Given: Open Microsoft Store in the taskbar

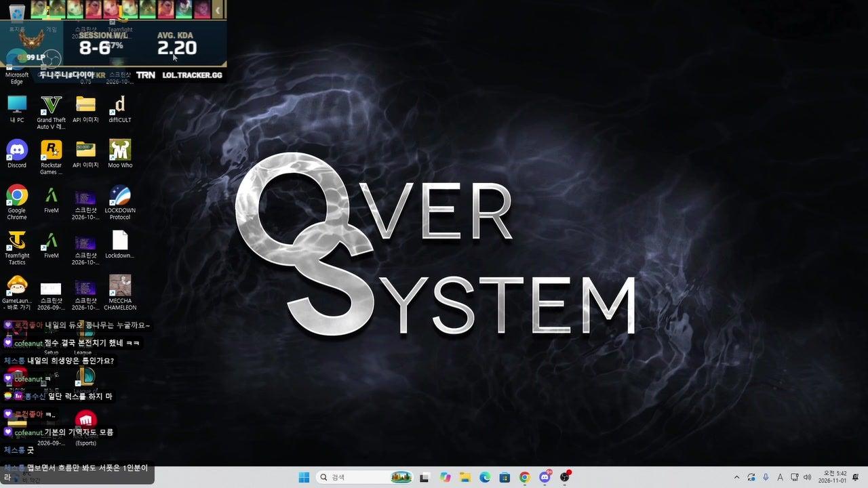Looking at the screenshot, I should click(x=505, y=477).
